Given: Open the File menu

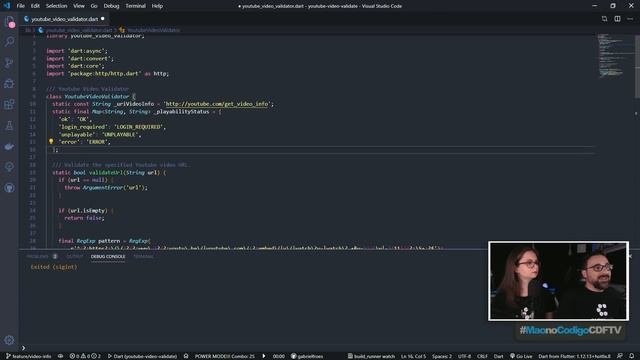Looking at the screenshot, I should [x=20, y=6].
